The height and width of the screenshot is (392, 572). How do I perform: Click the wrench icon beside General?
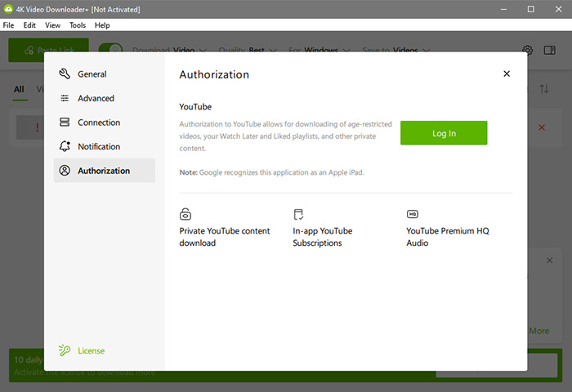point(65,73)
